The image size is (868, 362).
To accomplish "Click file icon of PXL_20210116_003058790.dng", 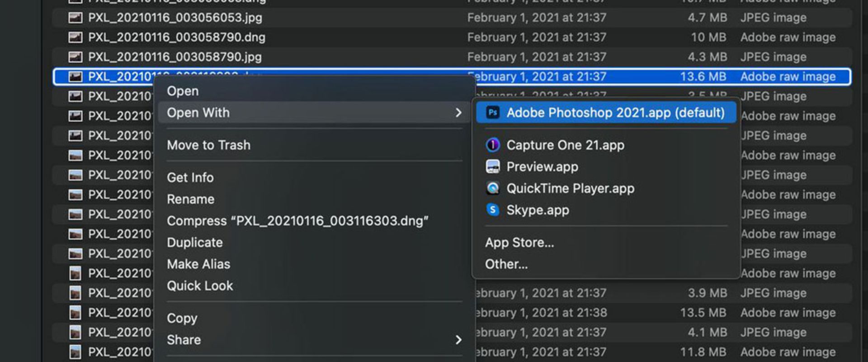I will [75, 38].
